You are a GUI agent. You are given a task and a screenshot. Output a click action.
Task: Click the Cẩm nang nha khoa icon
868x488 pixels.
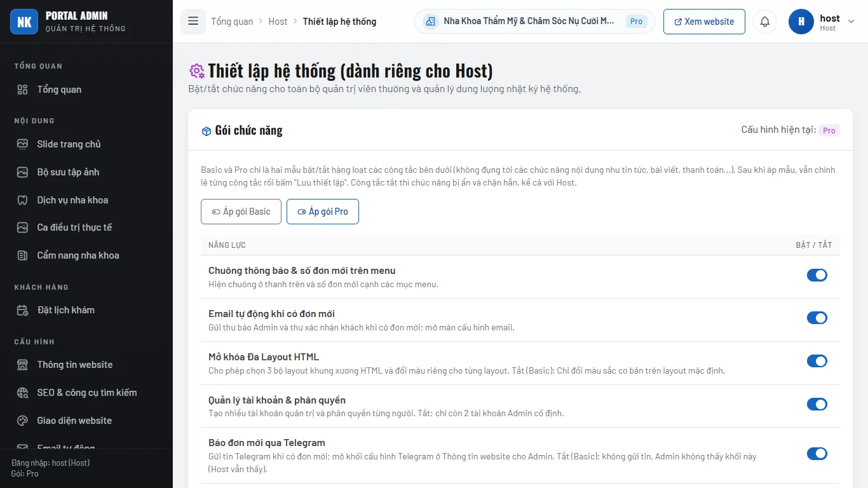point(22,255)
